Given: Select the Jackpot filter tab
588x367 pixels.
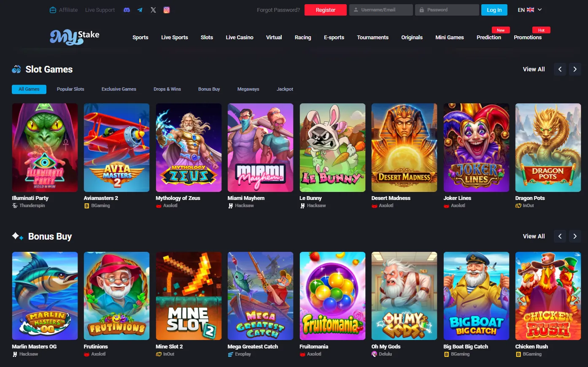Looking at the screenshot, I should (x=285, y=89).
